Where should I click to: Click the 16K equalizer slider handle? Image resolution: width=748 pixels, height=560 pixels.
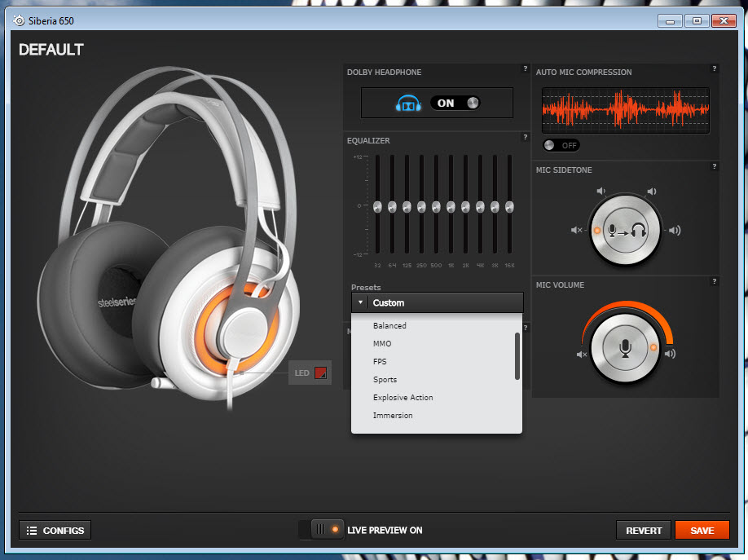click(509, 207)
